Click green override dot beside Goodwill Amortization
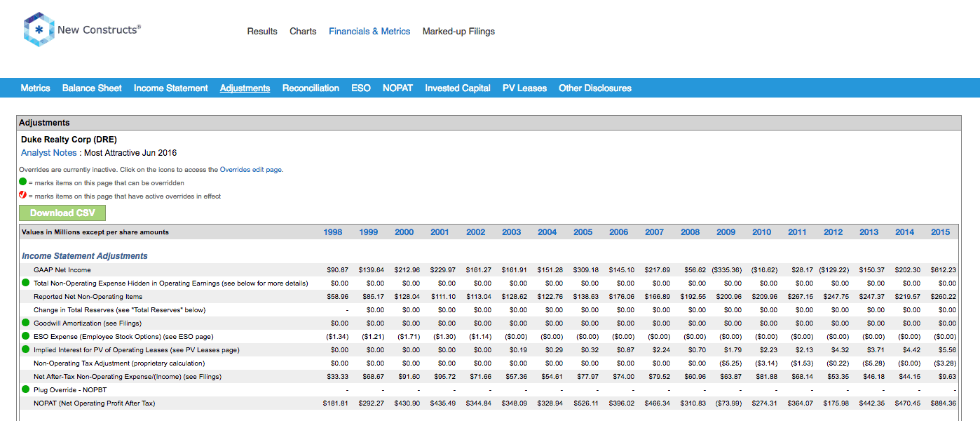Viewport: 980px width, 421px height. [x=26, y=323]
